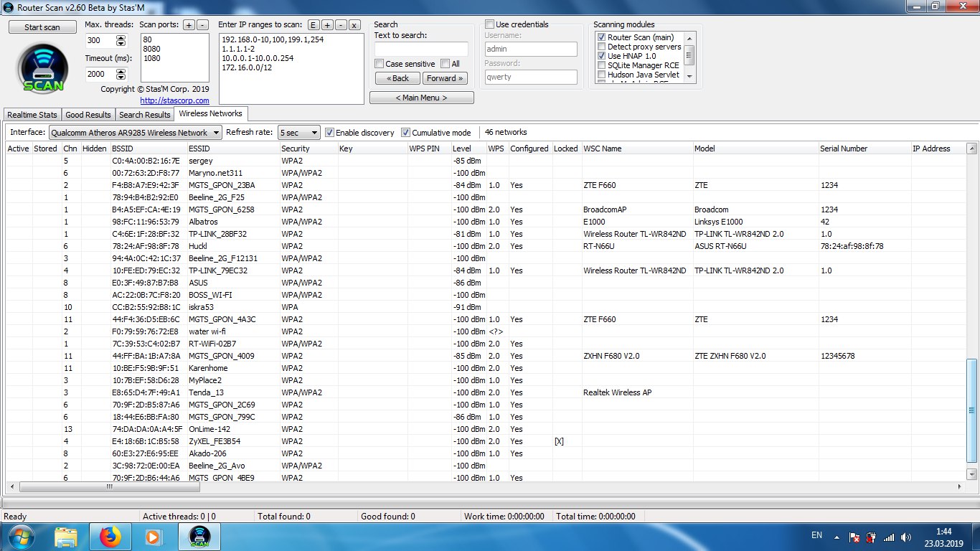Open the Search Results tab
Viewport: 980px width, 551px height.
pyautogui.click(x=144, y=115)
